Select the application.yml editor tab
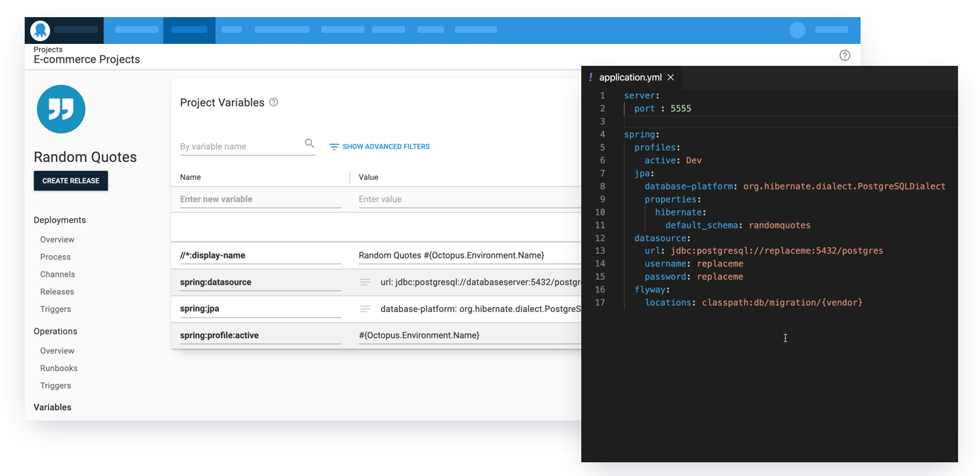 630,77
